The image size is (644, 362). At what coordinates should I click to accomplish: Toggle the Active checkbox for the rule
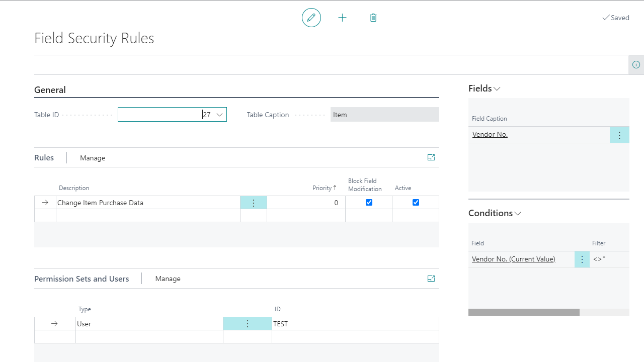click(416, 203)
